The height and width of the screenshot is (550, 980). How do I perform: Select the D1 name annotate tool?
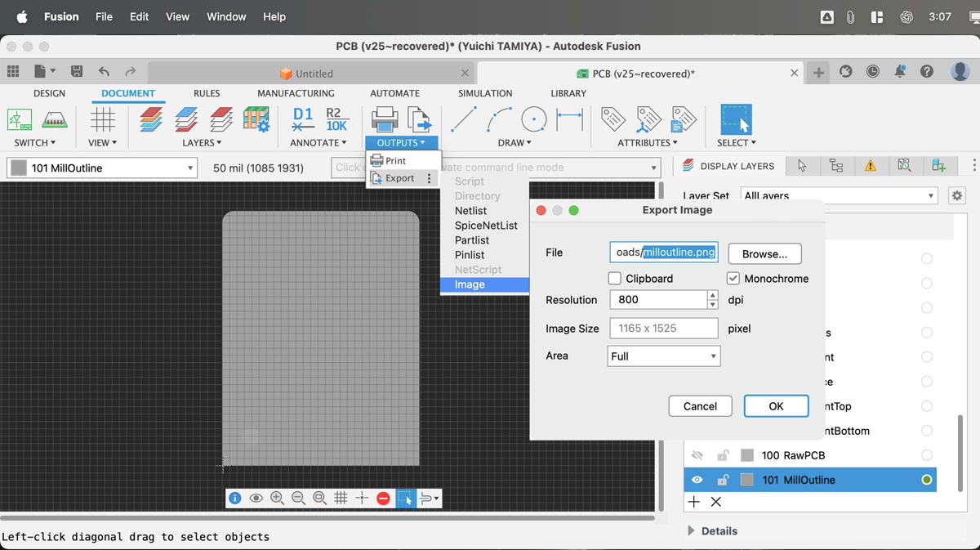pos(303,119)
